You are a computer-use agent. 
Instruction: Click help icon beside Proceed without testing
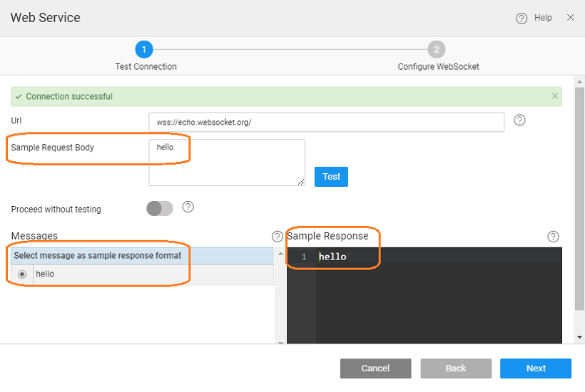tap(188, 207)
